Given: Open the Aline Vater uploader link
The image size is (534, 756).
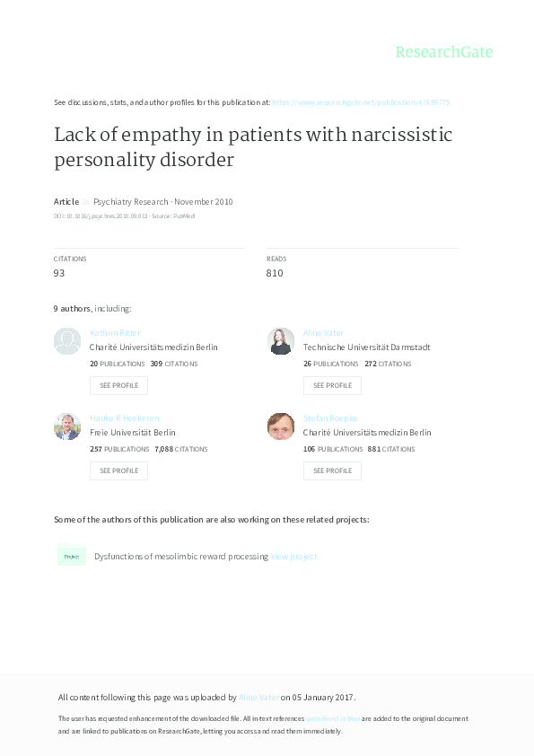Looking at the screenshot, I should point(258,696).
